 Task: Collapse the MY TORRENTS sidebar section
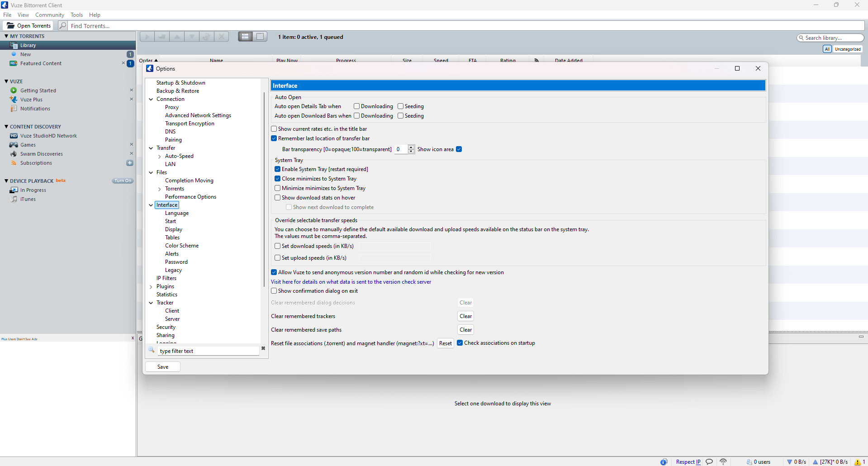6,36
